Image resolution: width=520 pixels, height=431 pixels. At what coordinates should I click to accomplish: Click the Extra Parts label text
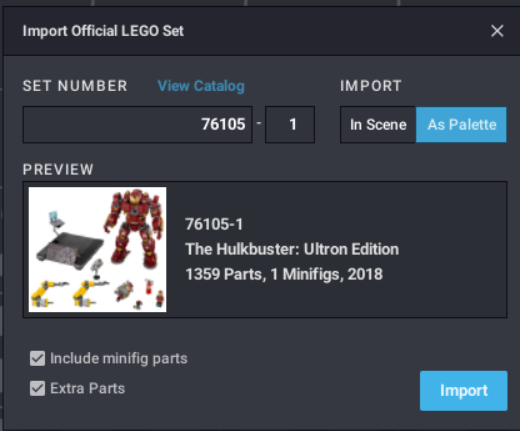tap(88, 389)
